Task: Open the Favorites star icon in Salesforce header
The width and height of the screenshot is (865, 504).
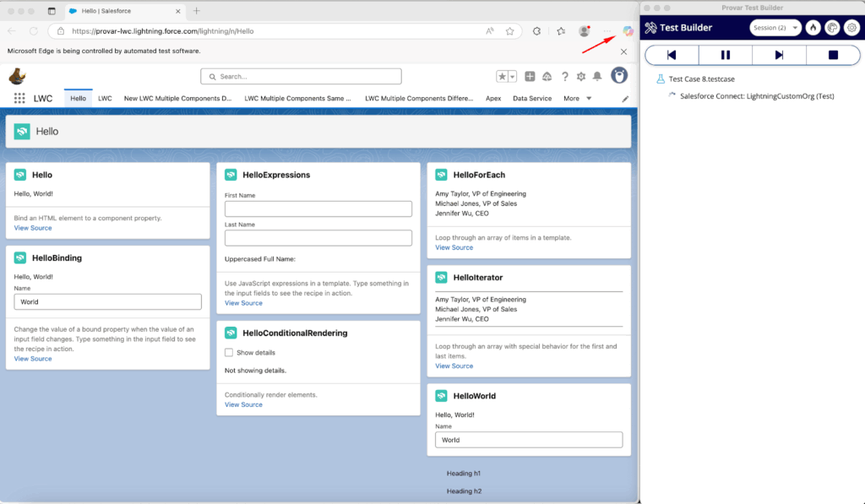Action: coord(502,77)
